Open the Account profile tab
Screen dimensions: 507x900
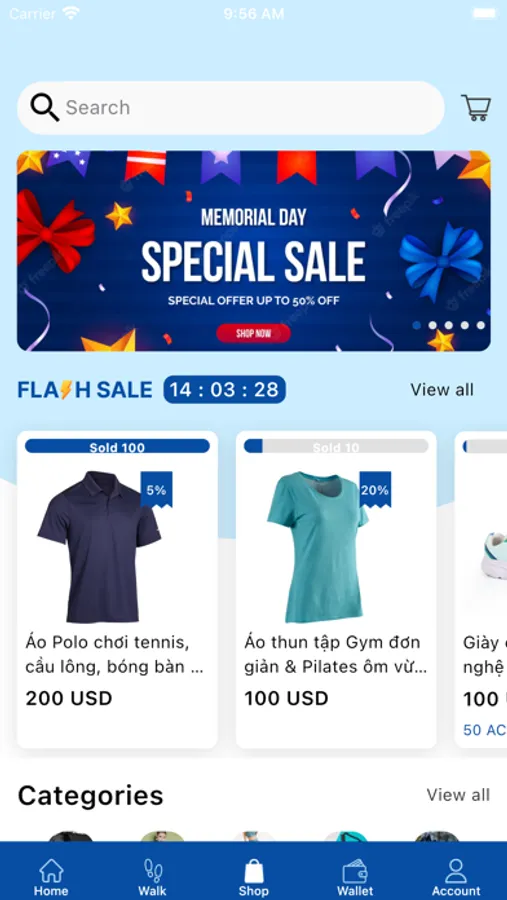coord(456,878)
